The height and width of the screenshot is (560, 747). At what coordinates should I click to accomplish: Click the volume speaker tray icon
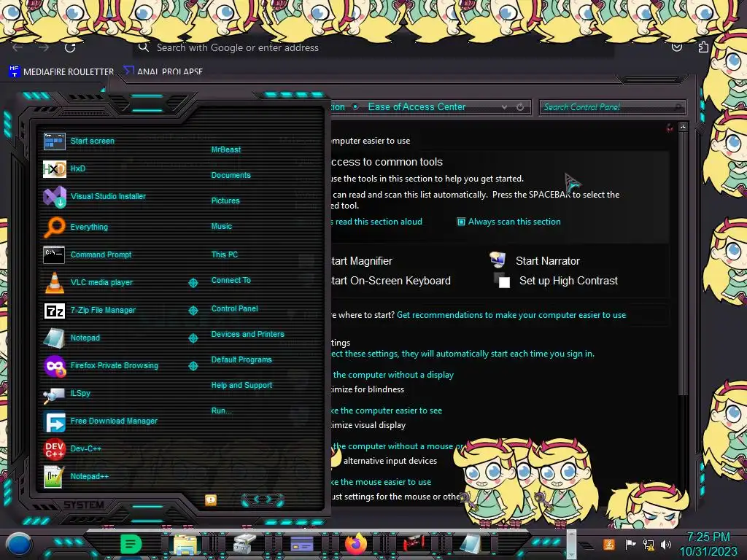coord(666,544)
